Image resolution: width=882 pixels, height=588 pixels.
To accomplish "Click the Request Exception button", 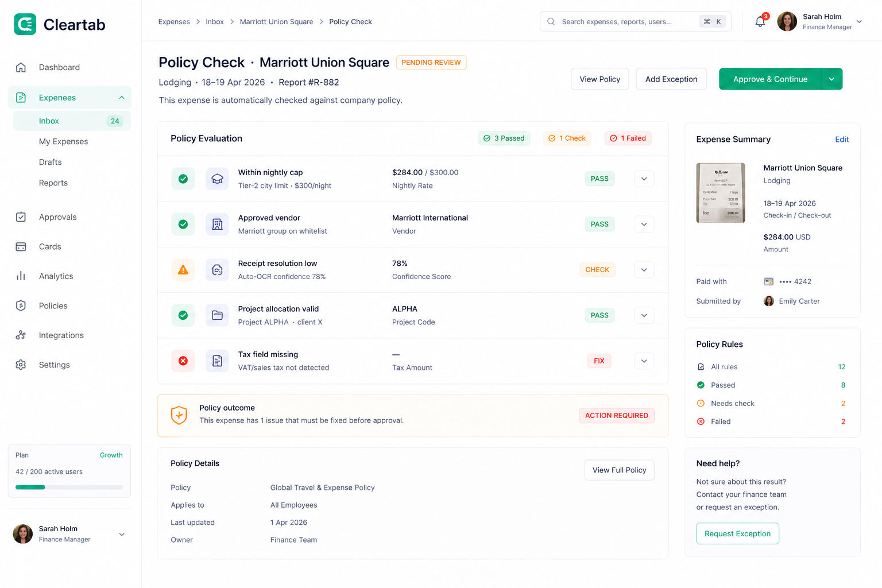I will click(x=737, y=534).
